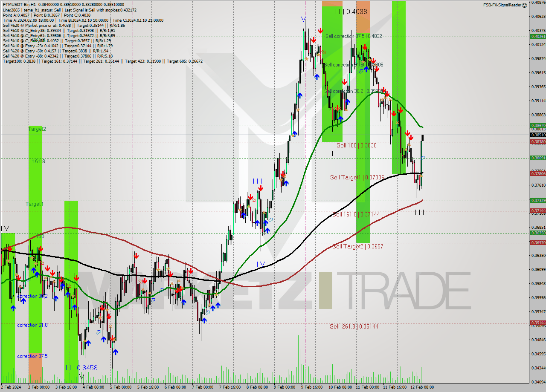Click the '5 Feb 00:00' time axis label

(121, 387)
